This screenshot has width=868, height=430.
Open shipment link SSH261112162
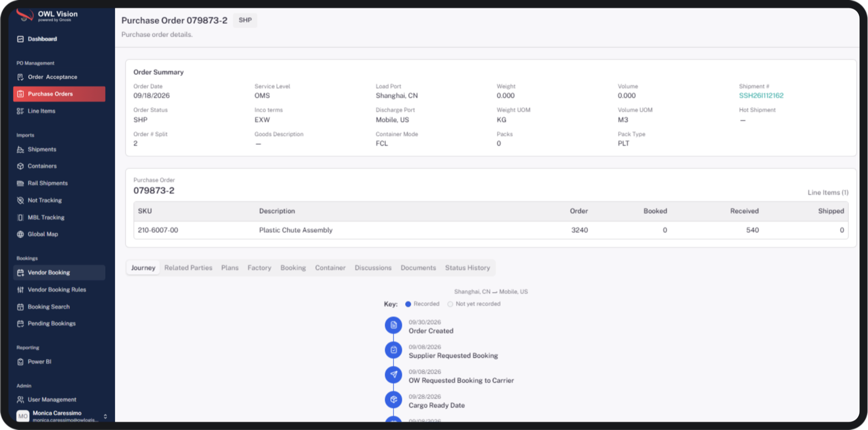coord(761,95)
